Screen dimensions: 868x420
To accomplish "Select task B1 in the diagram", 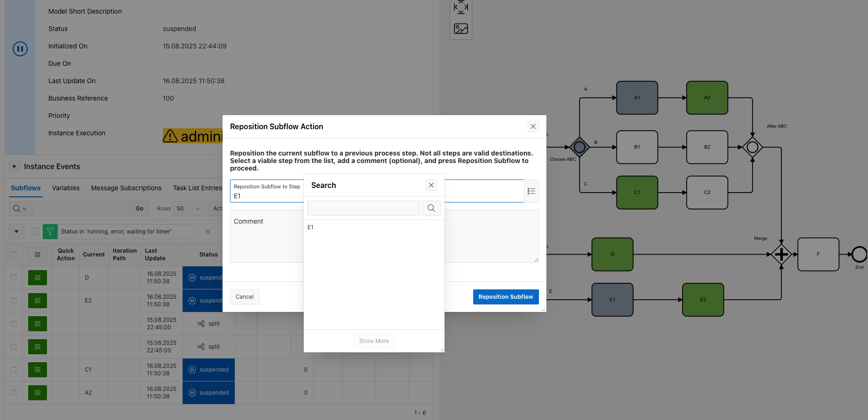I will pos(637,147).
